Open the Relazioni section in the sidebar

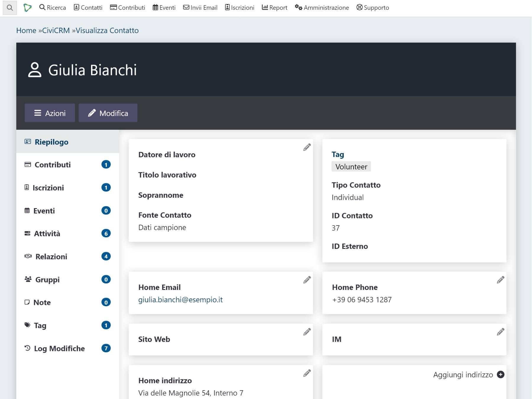(x=51, y=257)
